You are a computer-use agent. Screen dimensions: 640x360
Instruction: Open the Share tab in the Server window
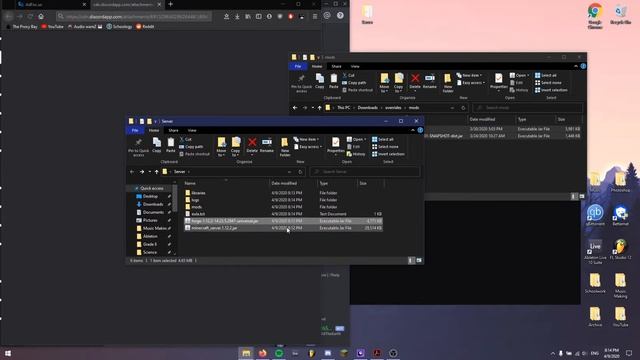tap(173, 130)
